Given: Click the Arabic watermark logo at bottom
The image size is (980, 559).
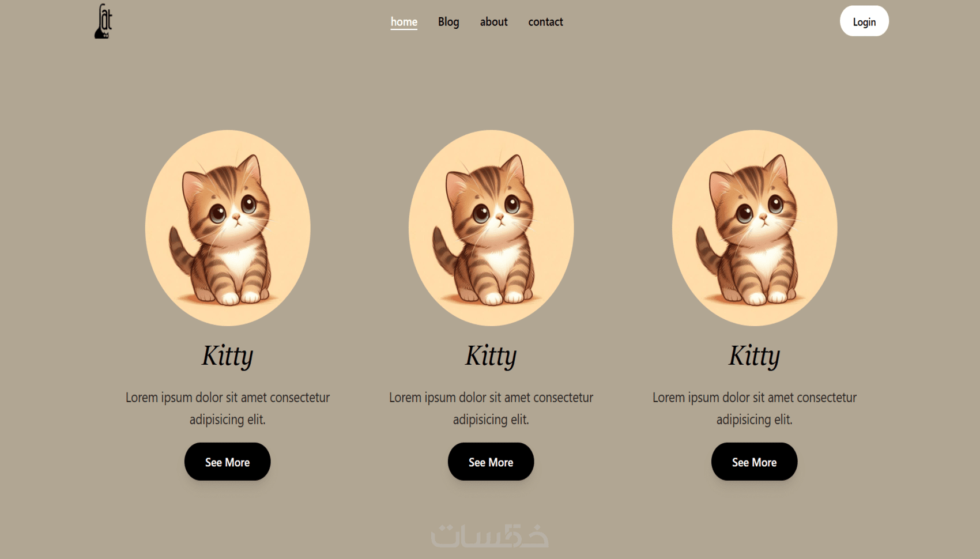Looking at the screenshot, I should point(490,535).
